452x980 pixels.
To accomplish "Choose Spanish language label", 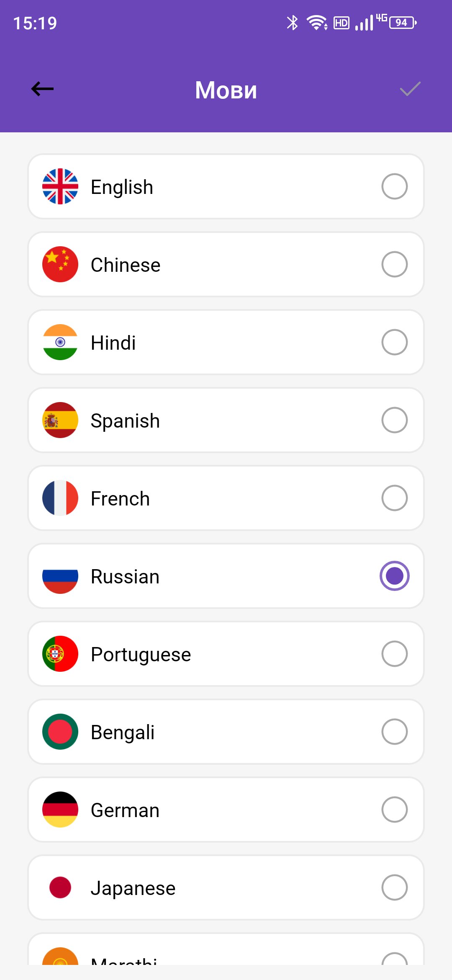I will tap(125, 421).
